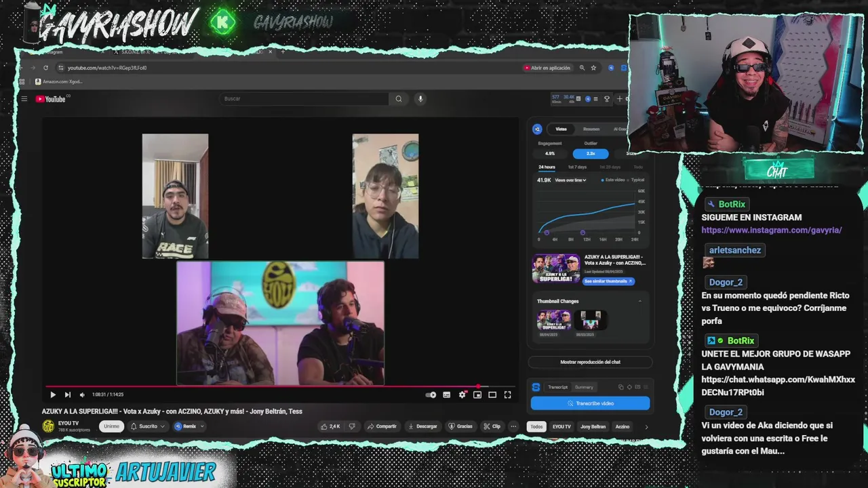The width and height of the screenshot is (868, 488).
Task: Click the 4.9% Engagement value
Action: (x=550, y=153)
